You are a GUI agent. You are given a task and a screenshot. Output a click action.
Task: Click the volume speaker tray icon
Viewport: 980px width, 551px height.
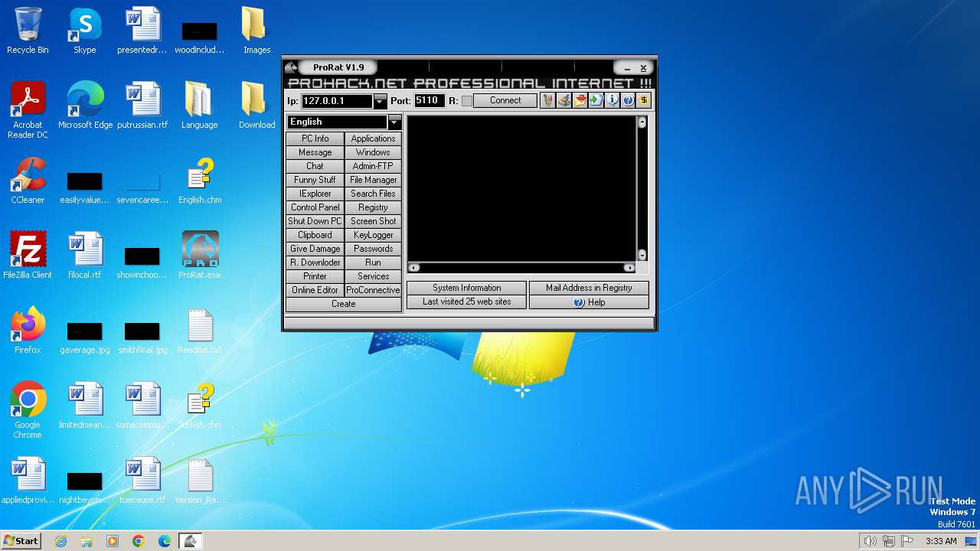pyautogui.click(x=870, y=541)
